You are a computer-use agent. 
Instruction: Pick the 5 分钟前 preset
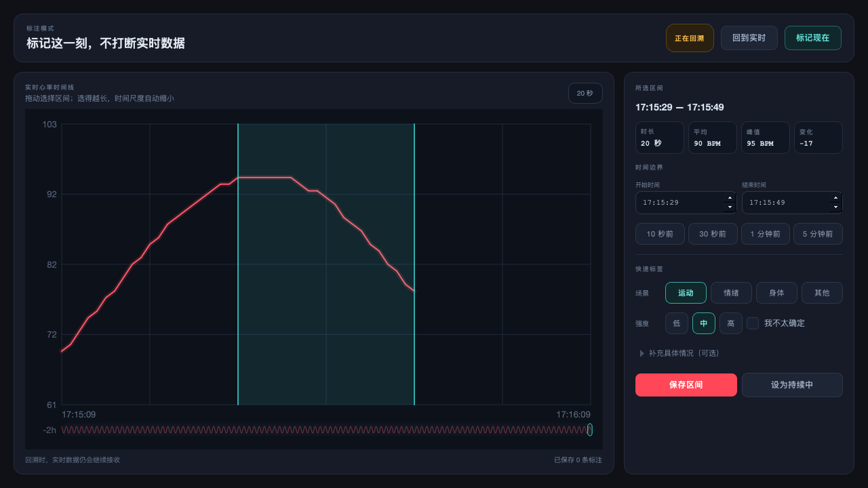tap(818, 234)
